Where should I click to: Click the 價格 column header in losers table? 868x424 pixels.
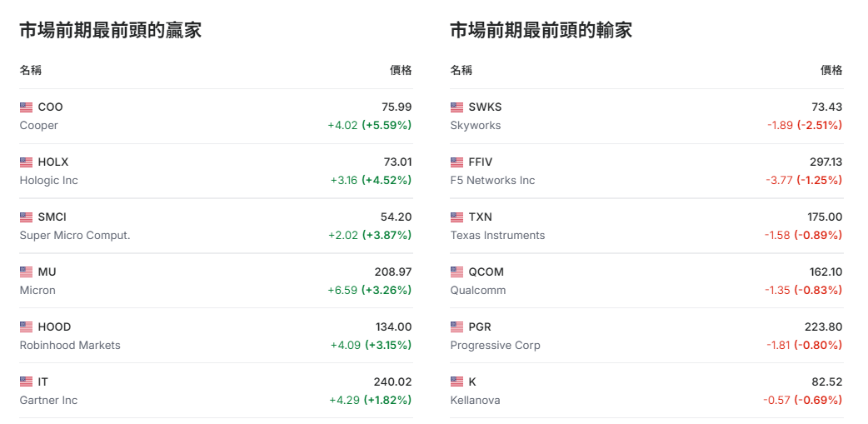tap(831, 70)
